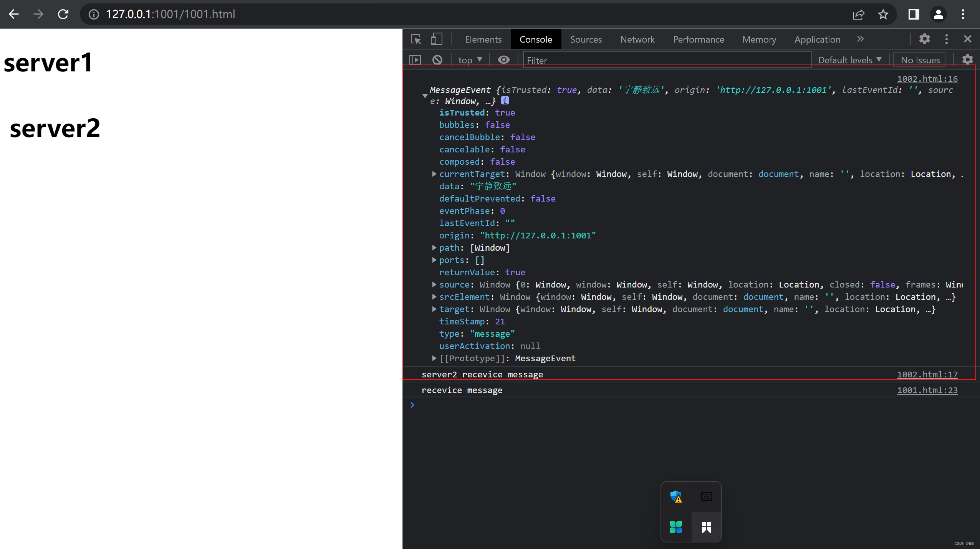Switch to the Sources tab

pyautogui.click(x=586, y=39)
